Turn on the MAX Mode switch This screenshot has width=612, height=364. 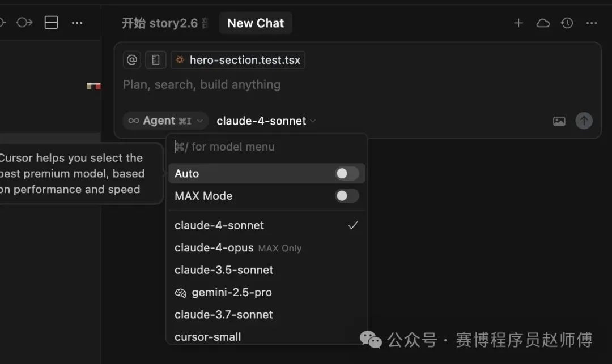[x=347, y=196]
